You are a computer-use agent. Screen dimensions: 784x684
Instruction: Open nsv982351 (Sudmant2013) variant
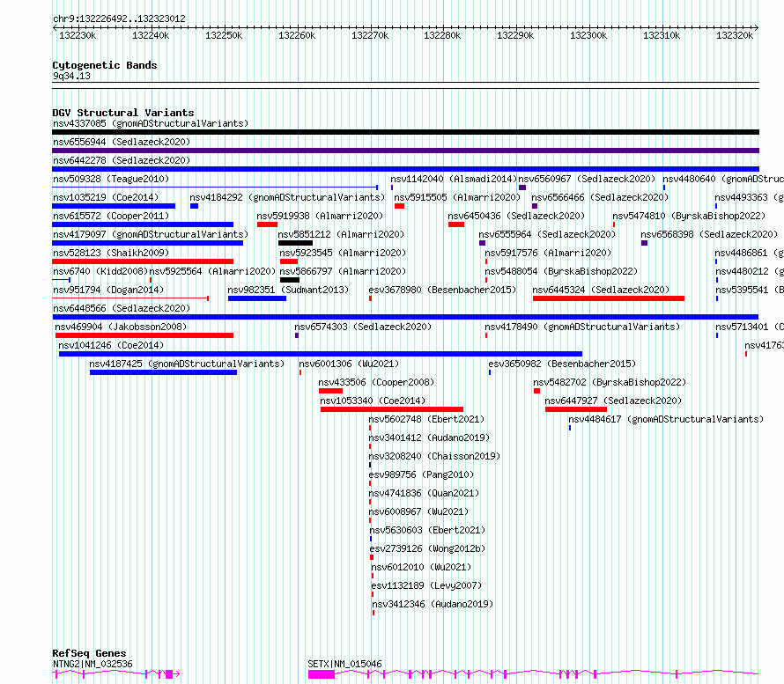click(288, 290)
